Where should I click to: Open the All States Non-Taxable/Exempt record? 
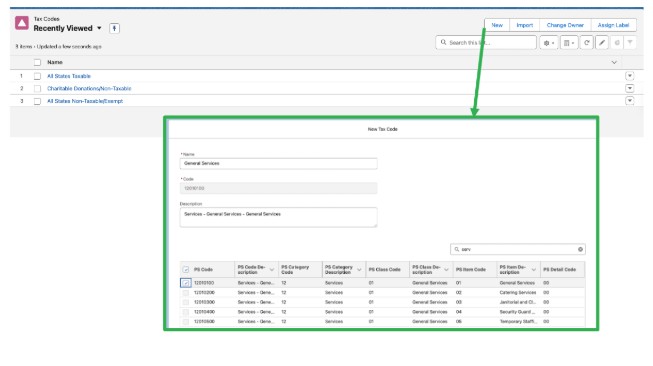click(x=85, y=101)
